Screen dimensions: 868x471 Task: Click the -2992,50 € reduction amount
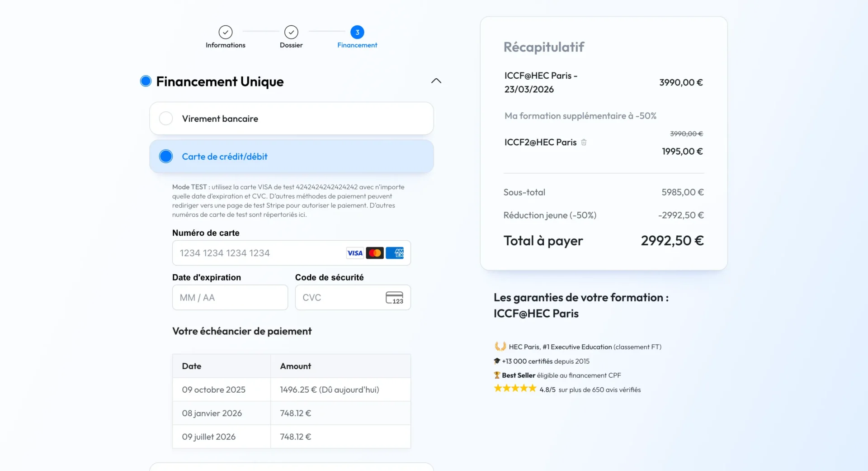point(681,215)
